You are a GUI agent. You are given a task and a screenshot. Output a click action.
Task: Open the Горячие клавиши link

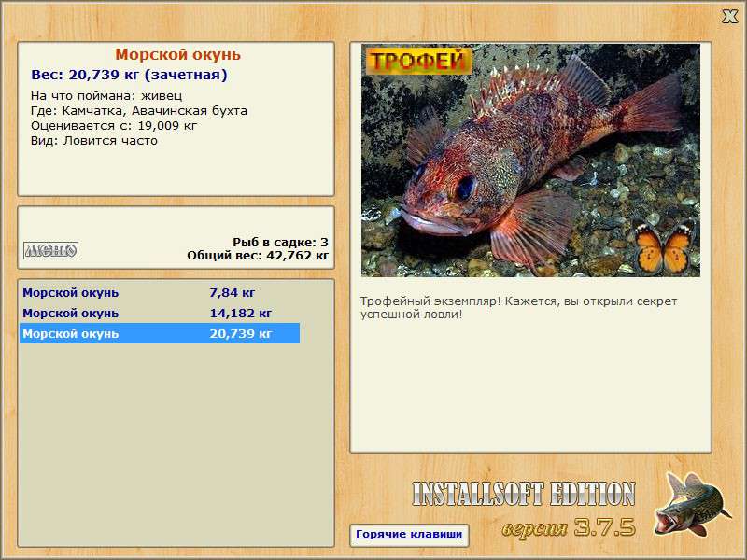pos(409,534)
